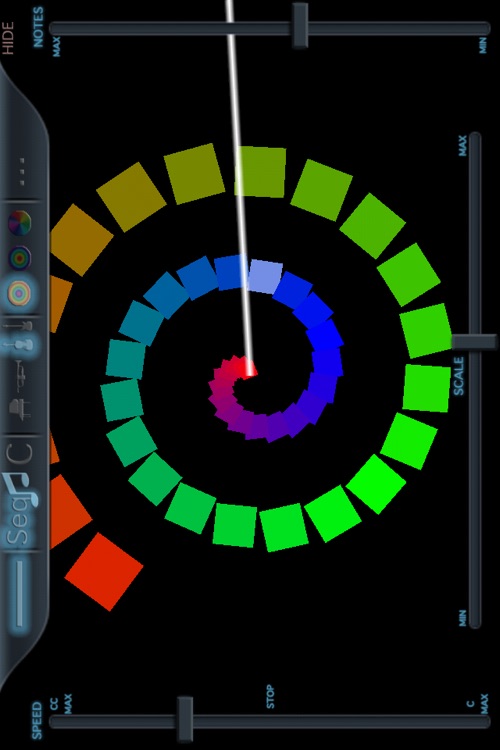
Task: Choose the grand piano instrument
Action: pos(20,409)
